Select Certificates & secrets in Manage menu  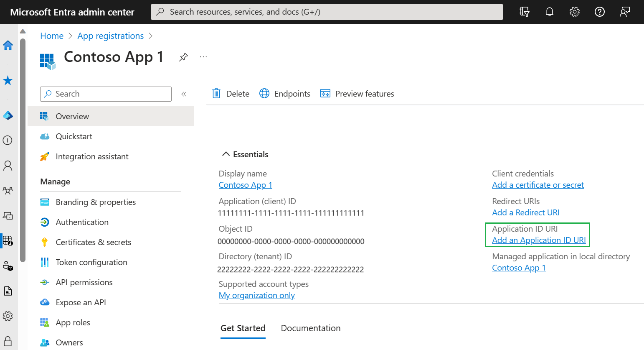tap(93, 242)
